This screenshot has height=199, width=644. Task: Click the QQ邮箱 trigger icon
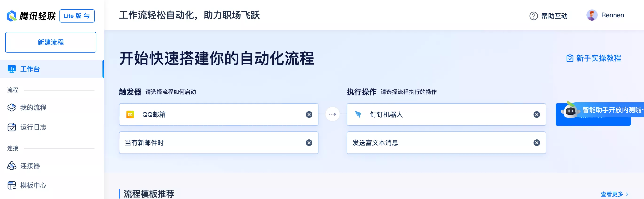(130, 114)
